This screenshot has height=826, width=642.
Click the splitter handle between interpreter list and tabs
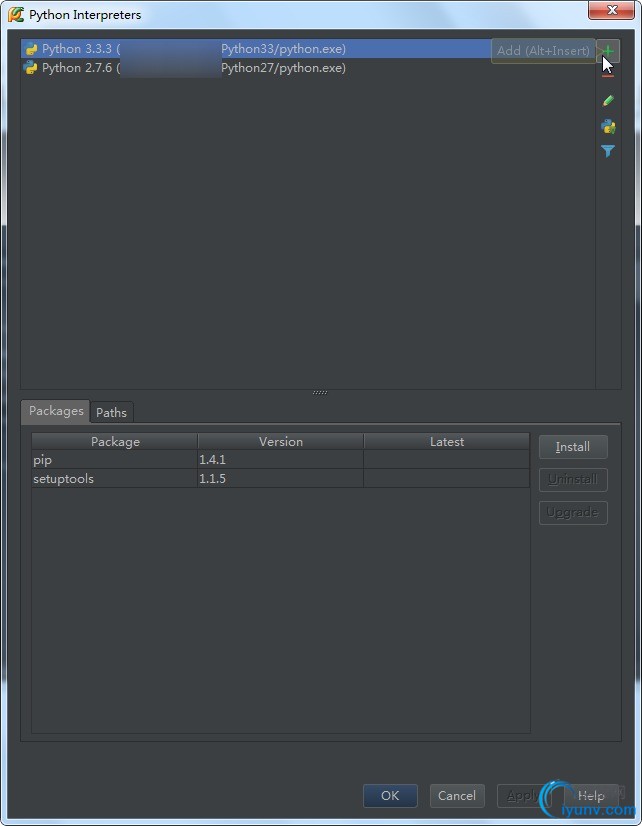point(320,392)
